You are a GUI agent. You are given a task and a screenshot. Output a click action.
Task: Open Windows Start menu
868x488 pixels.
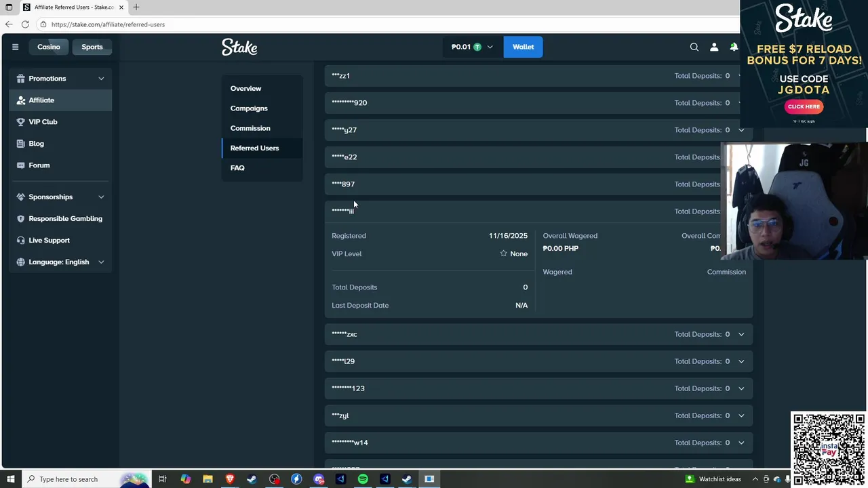[x=10, y=479]
